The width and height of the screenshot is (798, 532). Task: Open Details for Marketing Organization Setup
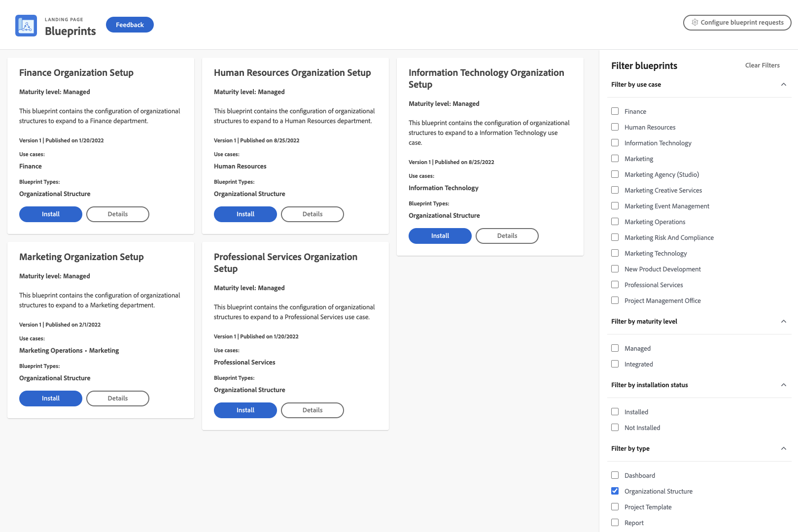point(117,398)
